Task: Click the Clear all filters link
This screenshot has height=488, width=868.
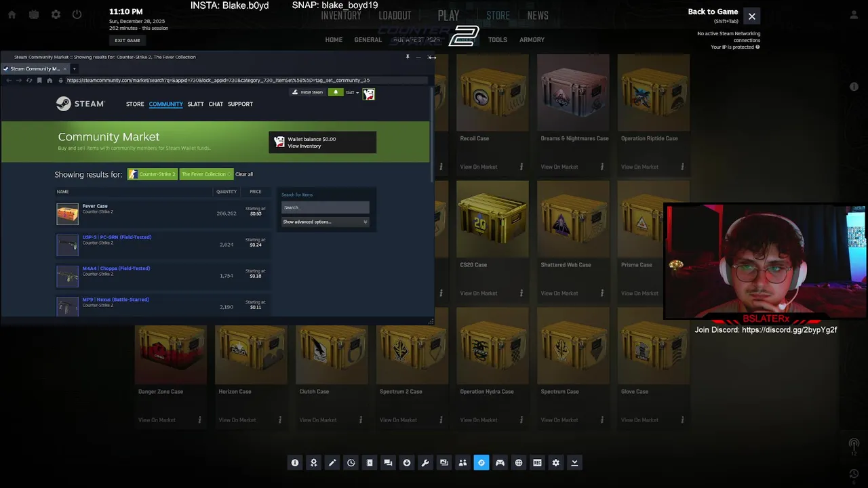Action: click(244, 174)
